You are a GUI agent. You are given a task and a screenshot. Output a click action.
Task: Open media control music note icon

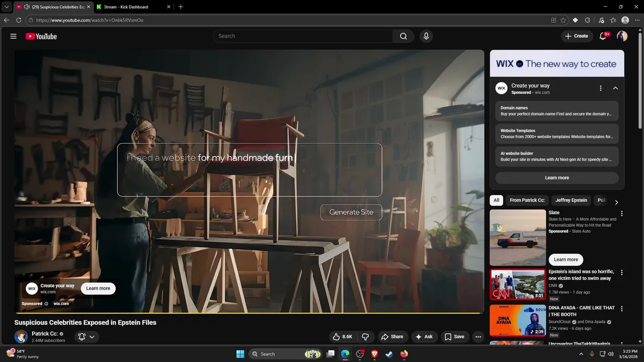pyautogui.click(x=601, y=20)
